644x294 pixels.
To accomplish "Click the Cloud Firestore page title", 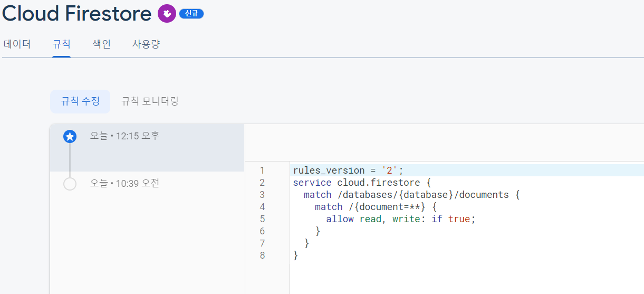I will 77,14.
